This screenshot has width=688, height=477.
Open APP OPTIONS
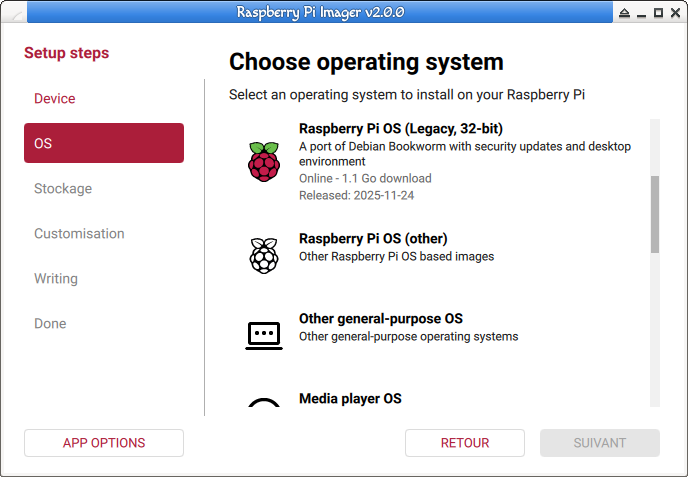point(104,443)
